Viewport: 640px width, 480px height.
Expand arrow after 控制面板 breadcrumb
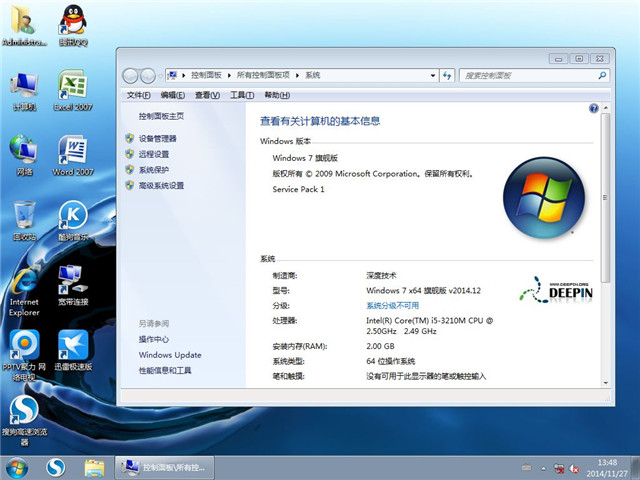pyautogui.click(x=229, y=76)
